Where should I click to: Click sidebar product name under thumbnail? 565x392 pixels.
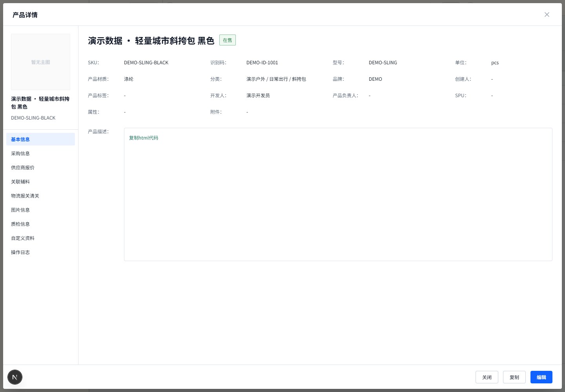[x=40, y=103]
